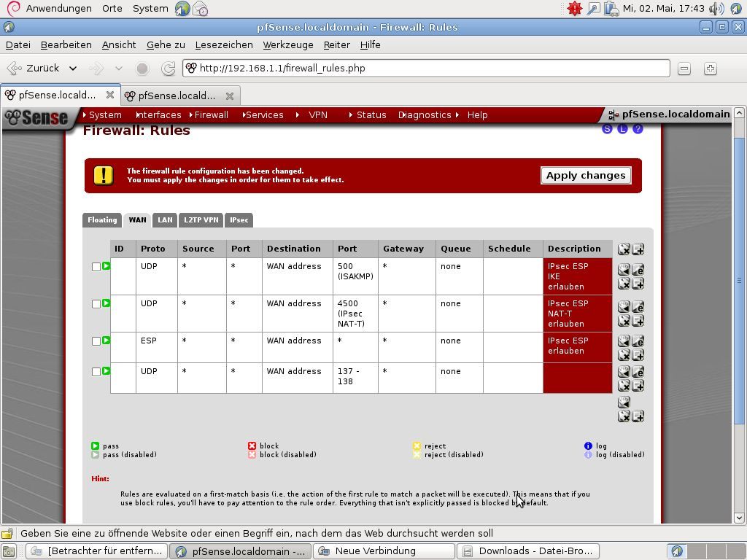The width and height of the screenshot is (747, 560).
Task: Move selected rules to the end of list
Action: (624, 402)
